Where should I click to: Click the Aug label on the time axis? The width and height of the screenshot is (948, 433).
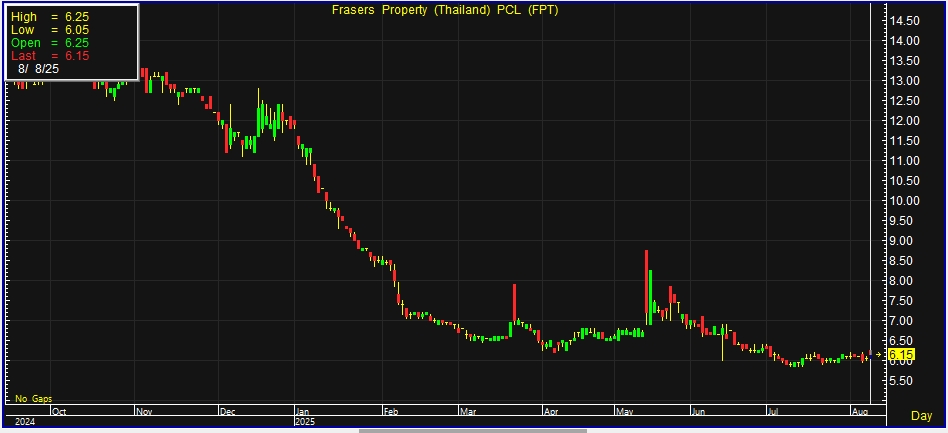click(859, 412)
